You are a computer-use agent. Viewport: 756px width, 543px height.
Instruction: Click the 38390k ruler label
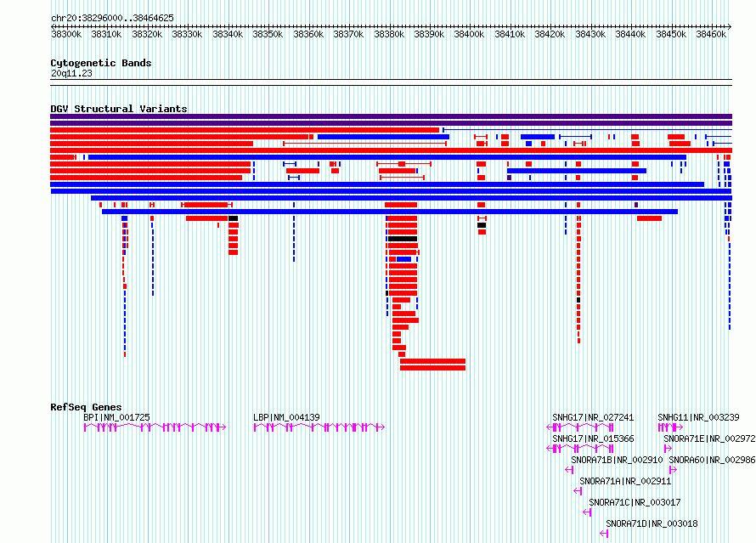pos(429,34)
